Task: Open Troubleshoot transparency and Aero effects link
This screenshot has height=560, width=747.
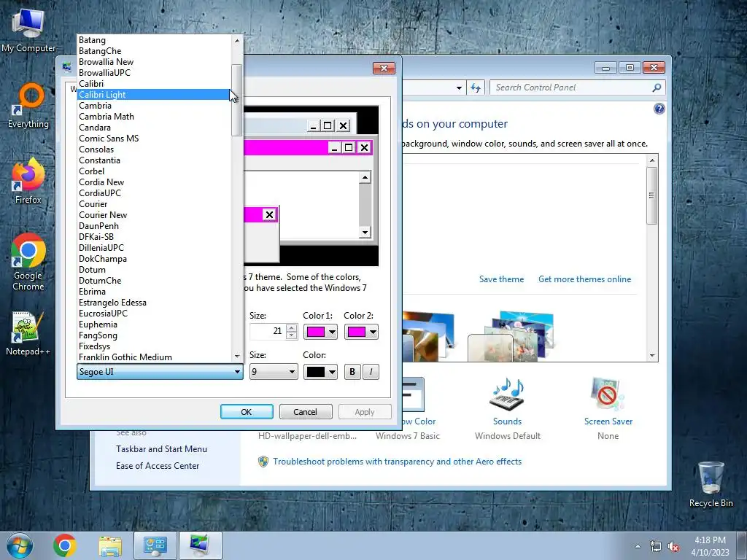Action: pyautogui.click(x=397, y=462)
